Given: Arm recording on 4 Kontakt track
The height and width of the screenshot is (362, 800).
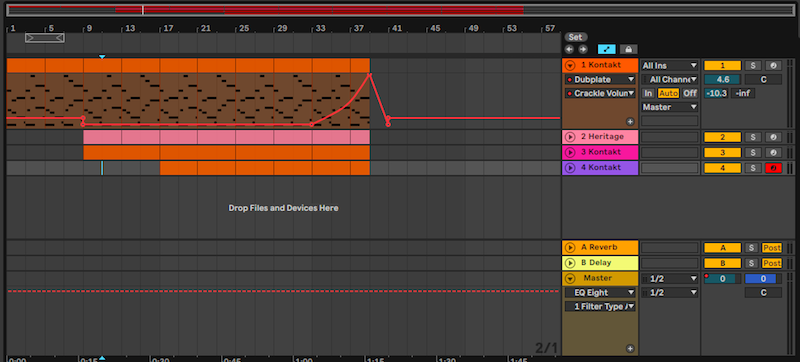Looking at the screenshot, I should pyautogui.click(x=773, y=168).
